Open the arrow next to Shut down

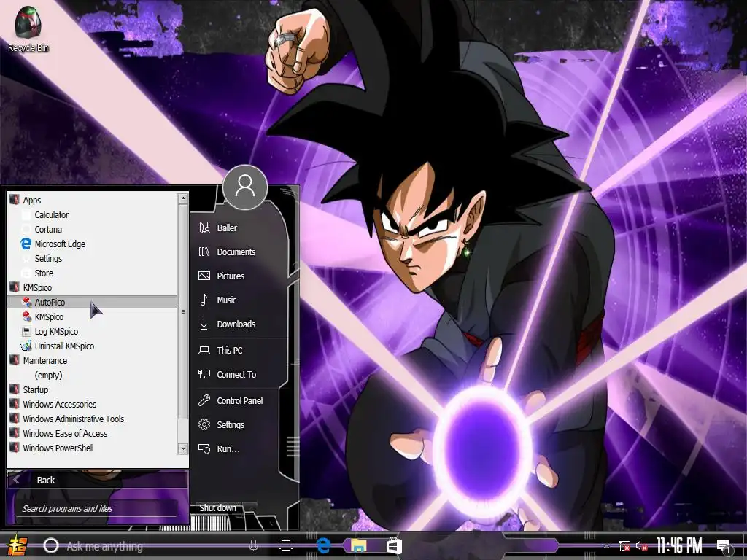[x=249, y=508]
